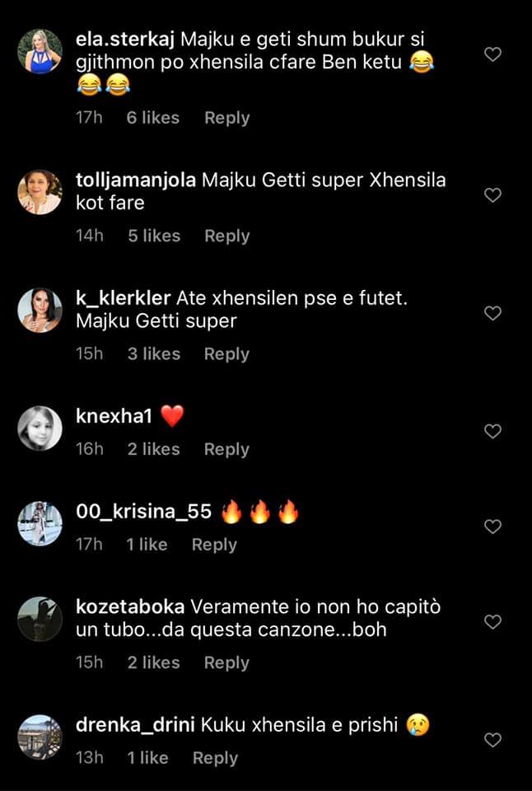Open k_klerkler's profile photo
Viewport: 532px width, 791px height.
(40, 310)
